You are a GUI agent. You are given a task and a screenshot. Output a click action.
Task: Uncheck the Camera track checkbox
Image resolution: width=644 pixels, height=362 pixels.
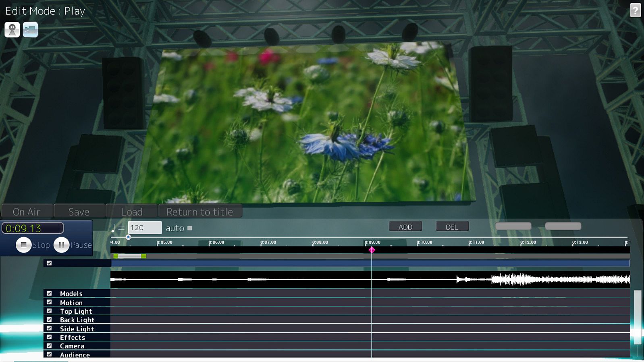point(49,345)
